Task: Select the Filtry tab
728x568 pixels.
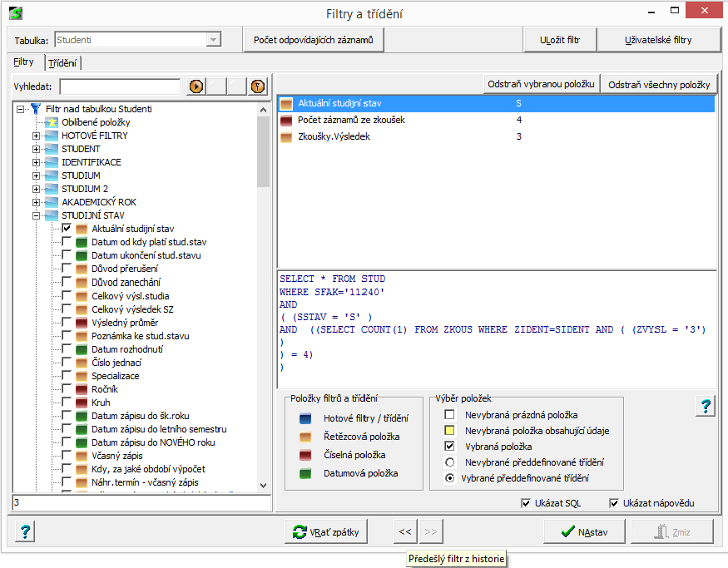Action: tap(23, 62)
